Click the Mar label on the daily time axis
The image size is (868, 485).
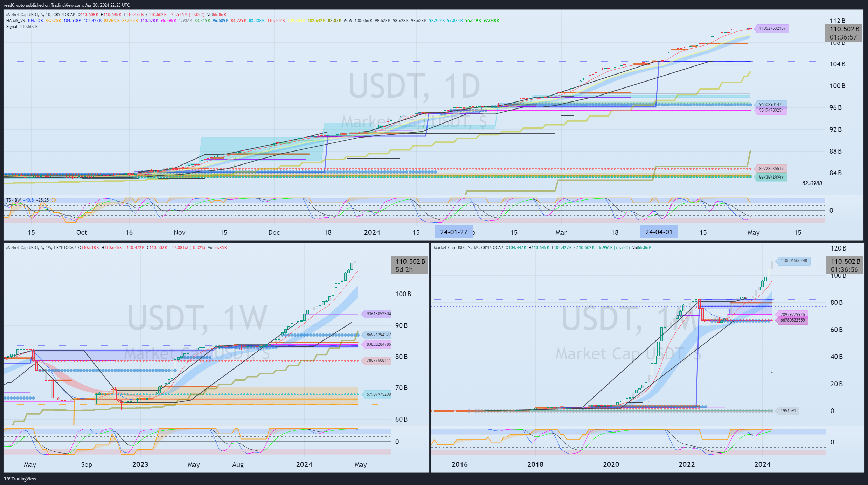pos(561,232)
